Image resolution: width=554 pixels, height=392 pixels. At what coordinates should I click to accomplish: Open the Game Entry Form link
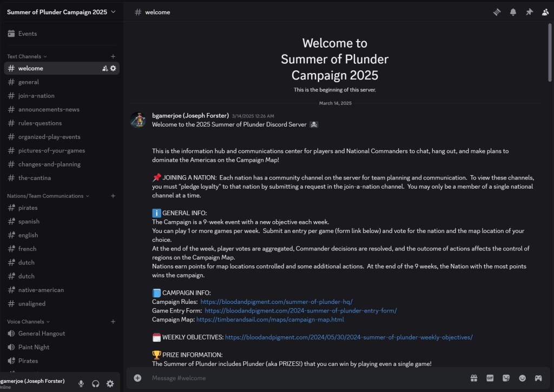click(300, 311)
